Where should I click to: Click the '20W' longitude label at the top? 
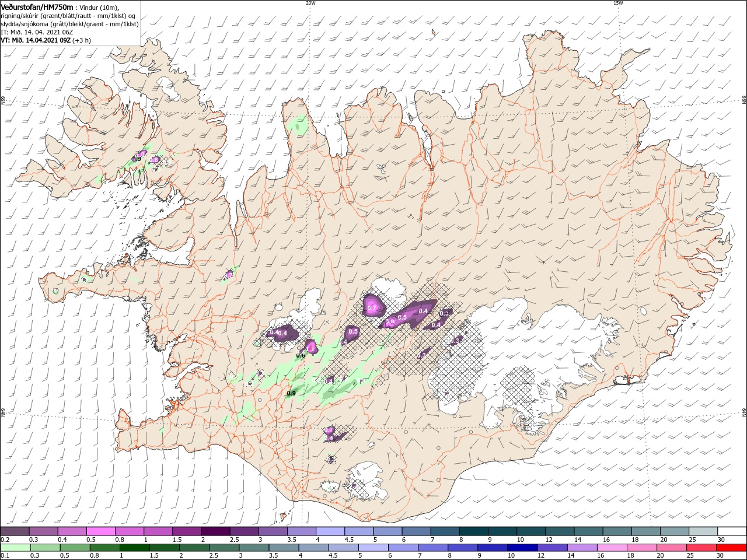pyautogui.click(x=310, y=3)
